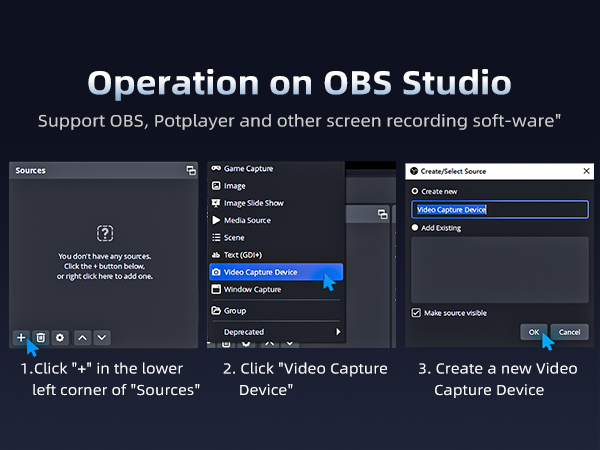Click the Sources panel pop-out icon
This screenshot has width=600, height=450.
click(x=190, y=171)
